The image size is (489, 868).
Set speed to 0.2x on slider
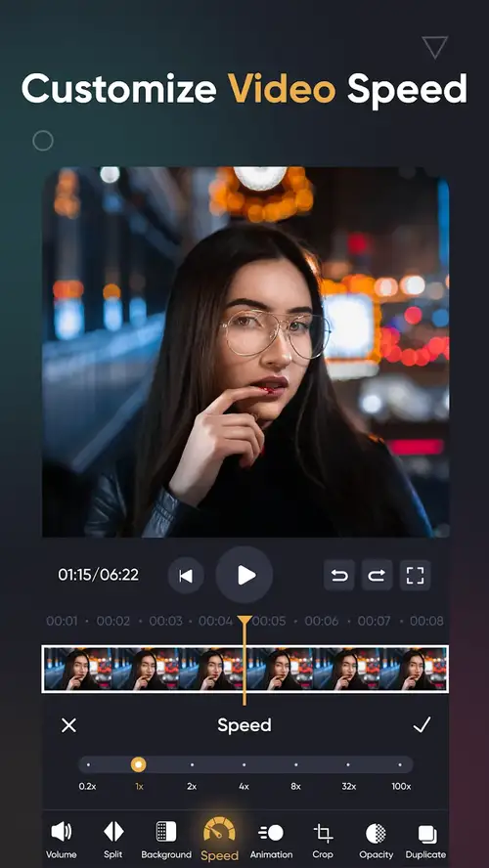[x=88, y=765]
